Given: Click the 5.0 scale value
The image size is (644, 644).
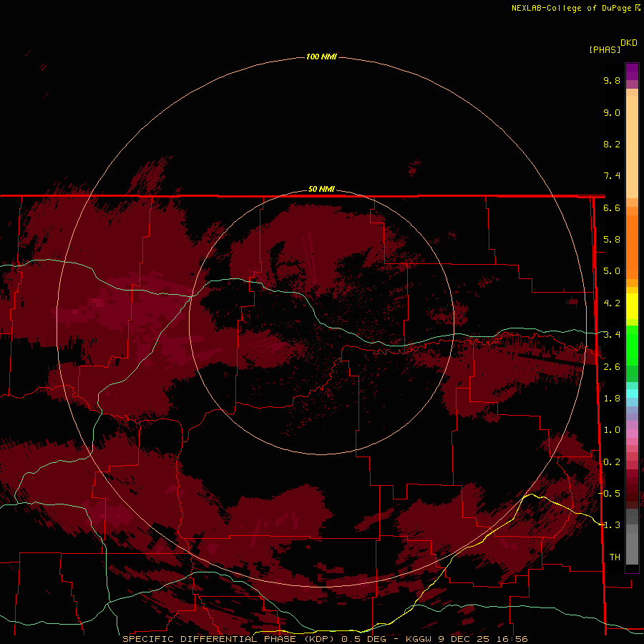Looking at the screenshot, I should coord(612,271).
